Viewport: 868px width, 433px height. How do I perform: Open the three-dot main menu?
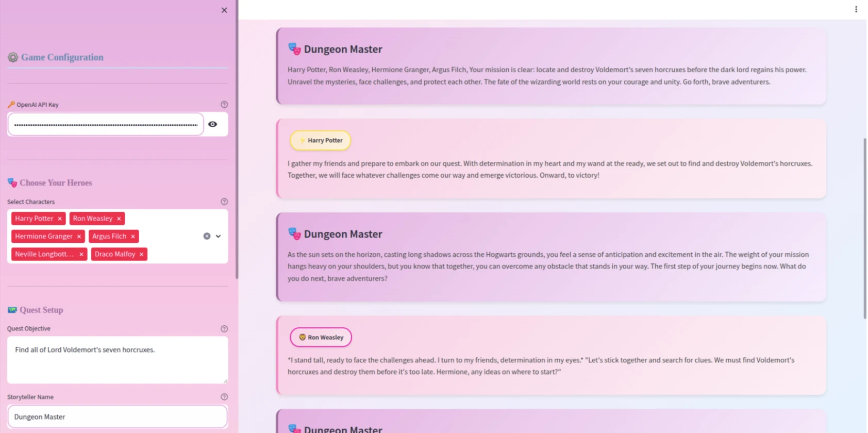click(856, 9)
